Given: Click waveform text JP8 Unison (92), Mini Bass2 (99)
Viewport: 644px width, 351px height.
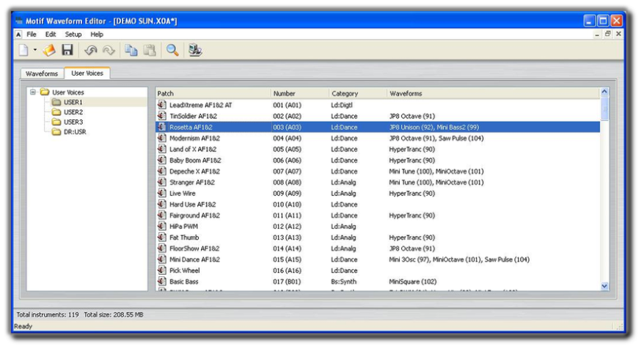Looking at the screenshot, I should (x=433, y=128).
